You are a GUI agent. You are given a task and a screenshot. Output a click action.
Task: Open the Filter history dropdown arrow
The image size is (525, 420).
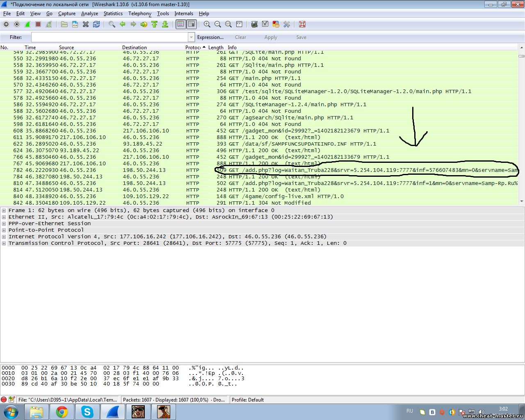[x=191, y=37]
